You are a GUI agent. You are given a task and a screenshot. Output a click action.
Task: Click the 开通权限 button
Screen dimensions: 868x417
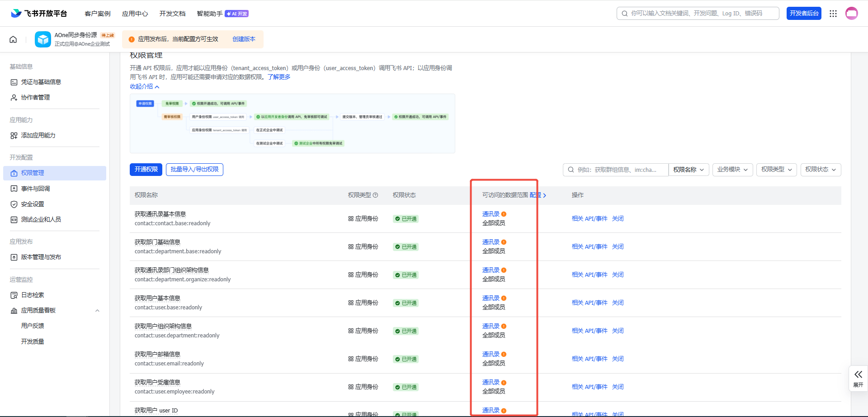coord(146,170)
